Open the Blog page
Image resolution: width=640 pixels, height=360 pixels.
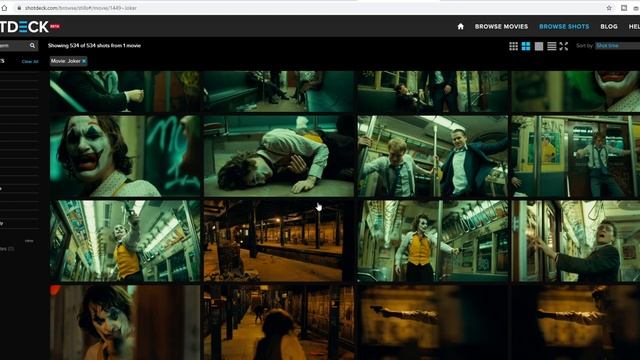(609, 27)
